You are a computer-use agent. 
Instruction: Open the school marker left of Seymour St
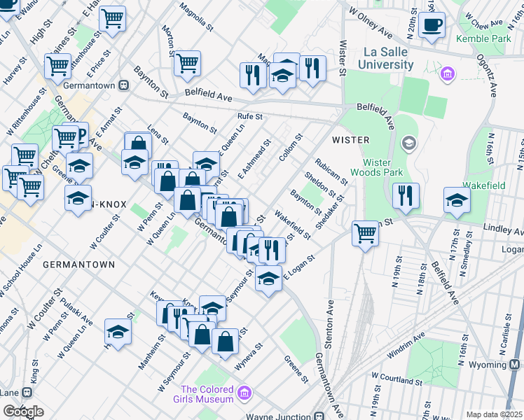point(212,309)
